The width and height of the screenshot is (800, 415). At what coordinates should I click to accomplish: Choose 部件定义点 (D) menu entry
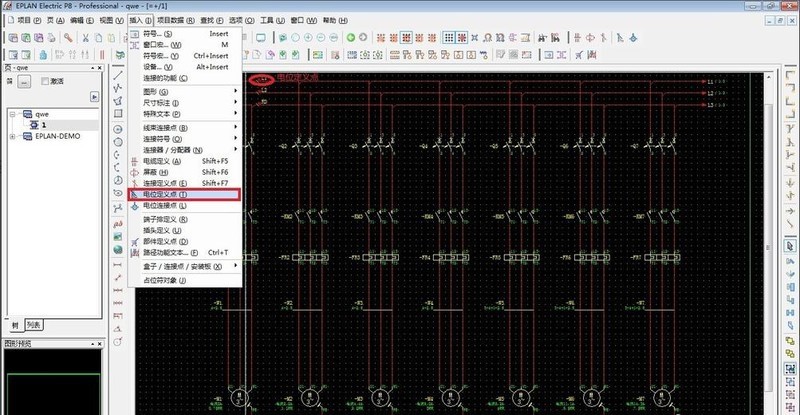[185, 241]
